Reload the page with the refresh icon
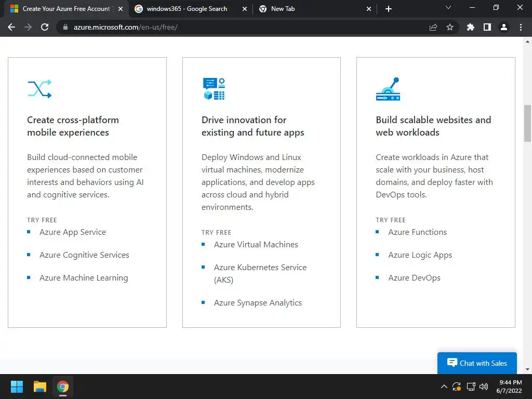The width and height of the screenshot is (532, 399). tap(45, 27)
